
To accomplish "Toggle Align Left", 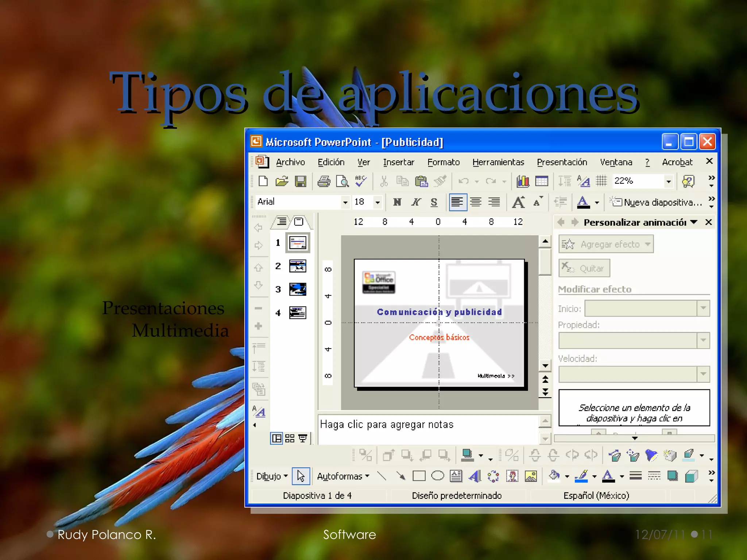I will pyautogui.click(x=457, y=202).
